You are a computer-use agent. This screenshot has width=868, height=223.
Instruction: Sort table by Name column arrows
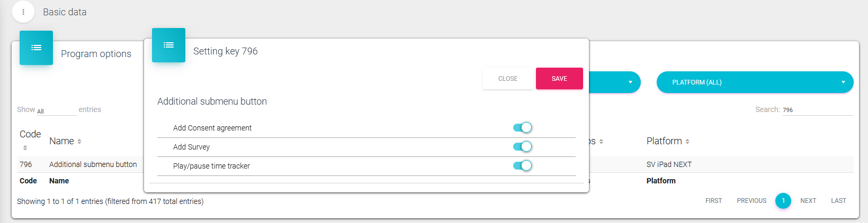coord(79,142)
